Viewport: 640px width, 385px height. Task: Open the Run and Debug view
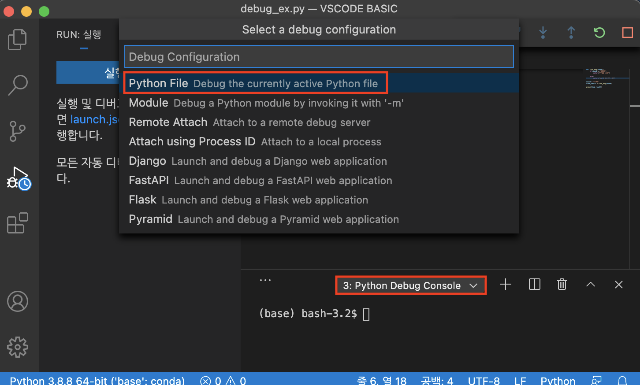click(18, 178)
